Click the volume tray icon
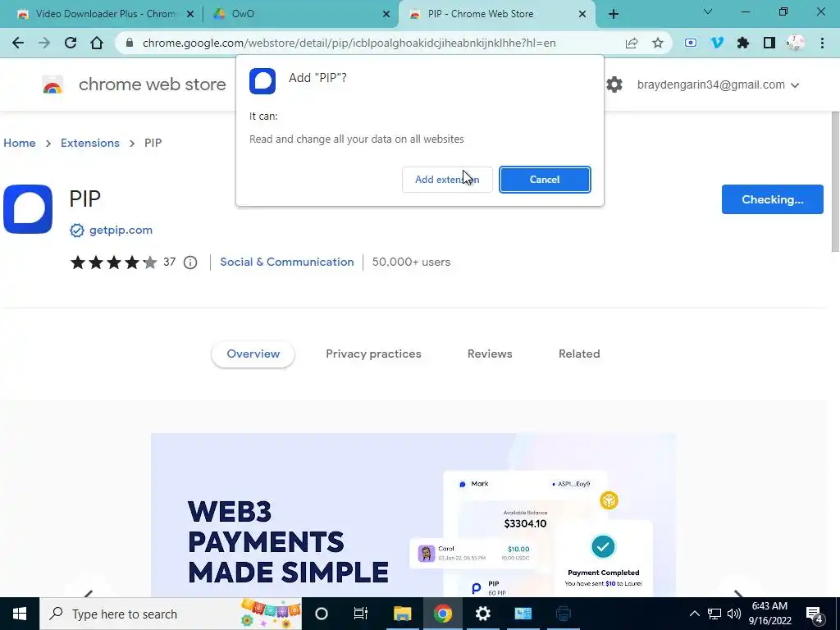 (x=734, y=614)
